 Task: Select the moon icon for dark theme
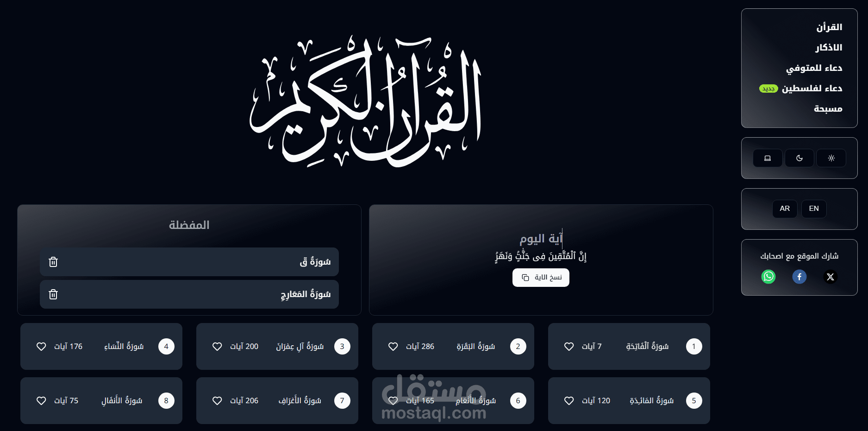(799, 158)
